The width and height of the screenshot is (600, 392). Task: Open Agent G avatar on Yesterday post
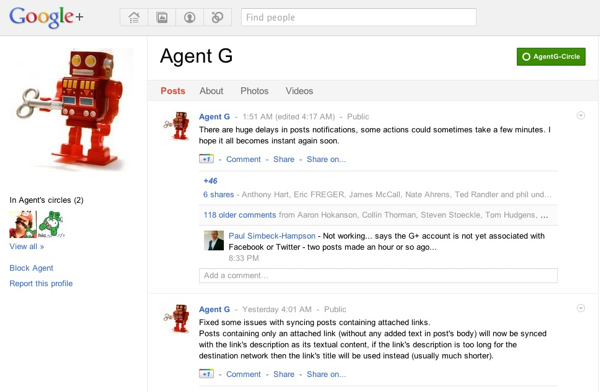(x=176, y=318)
